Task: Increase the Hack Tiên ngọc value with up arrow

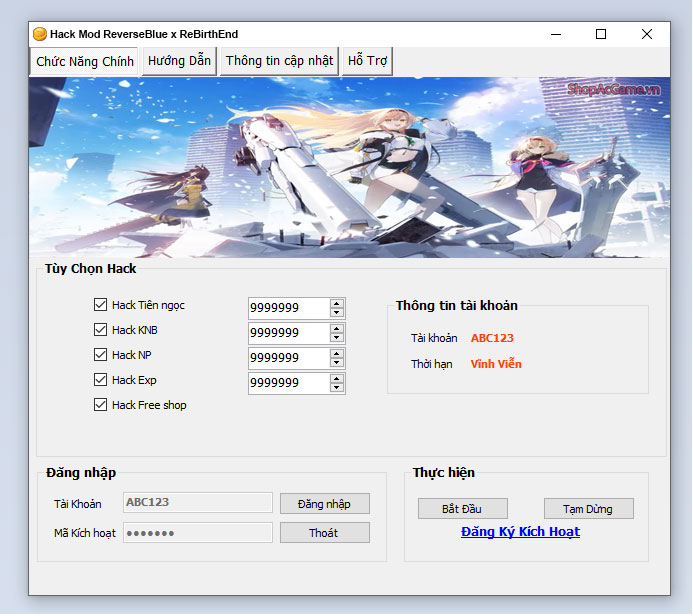Action: tap(337, 304)
